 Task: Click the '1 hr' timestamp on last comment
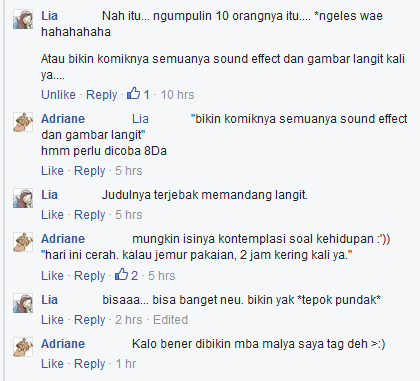click(x=126, y=364)
